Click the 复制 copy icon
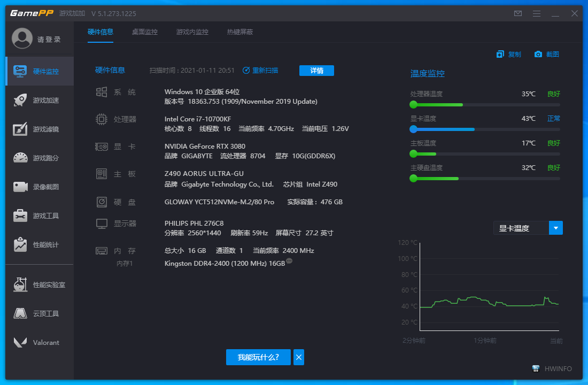The image size is (588, 385). click(x=500, y=55)
